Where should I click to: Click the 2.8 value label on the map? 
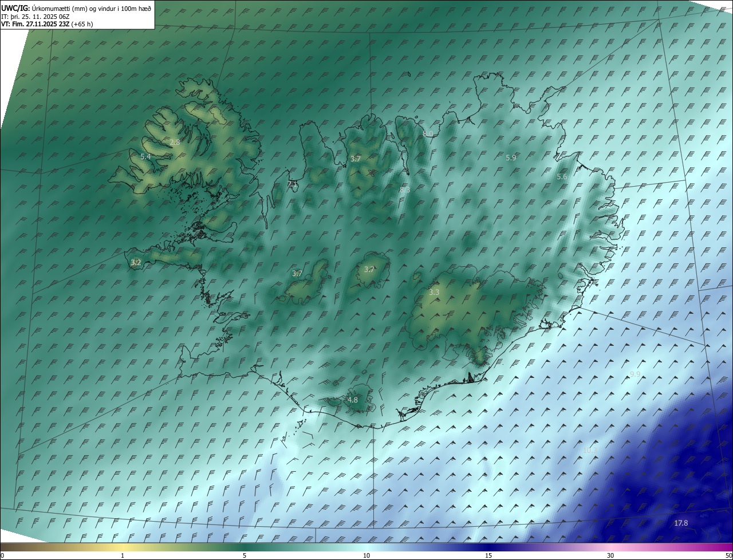[175, 142]
